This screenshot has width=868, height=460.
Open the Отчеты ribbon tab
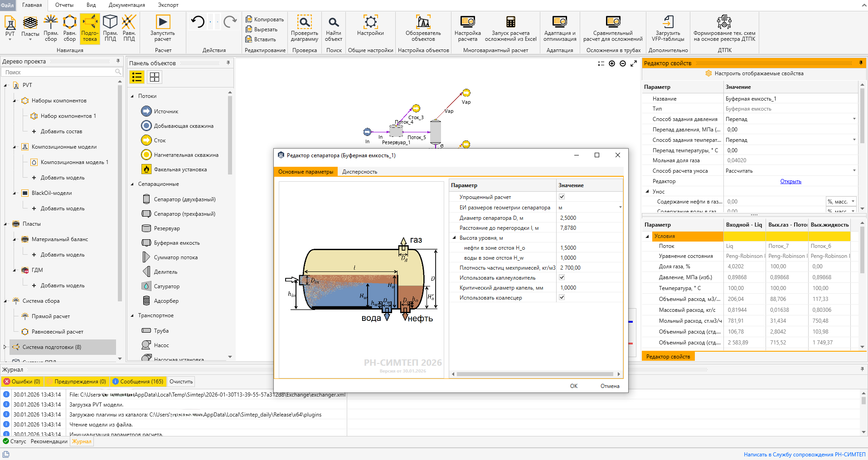64,5
